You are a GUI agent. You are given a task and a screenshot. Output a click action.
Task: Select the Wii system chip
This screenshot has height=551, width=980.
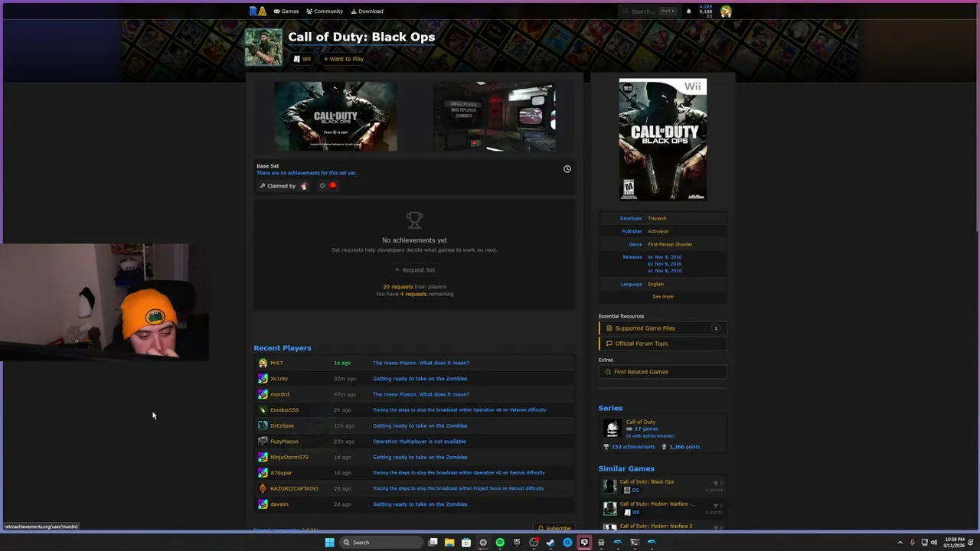(x=302, y=59)
